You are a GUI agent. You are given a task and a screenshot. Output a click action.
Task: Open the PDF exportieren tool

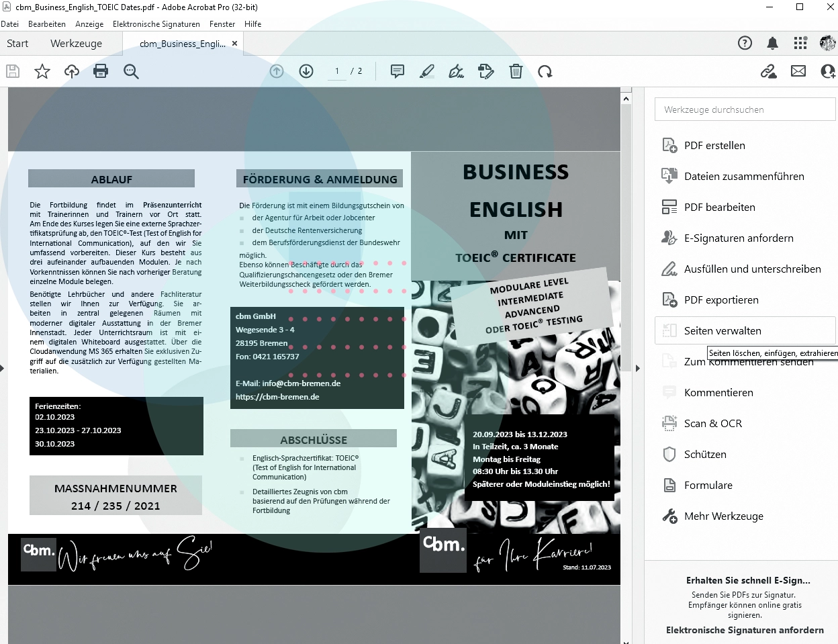tap(745, 300)
